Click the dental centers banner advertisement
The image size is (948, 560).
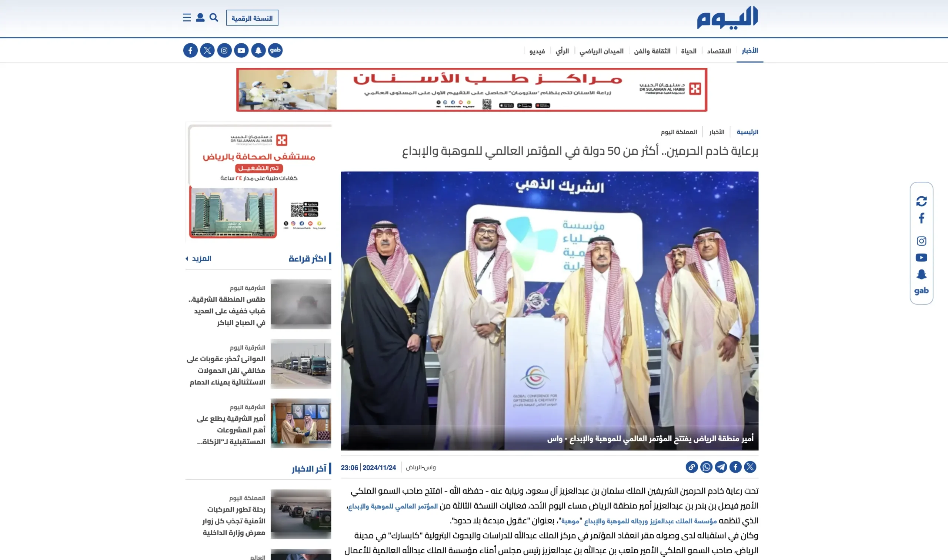[471, 90]
